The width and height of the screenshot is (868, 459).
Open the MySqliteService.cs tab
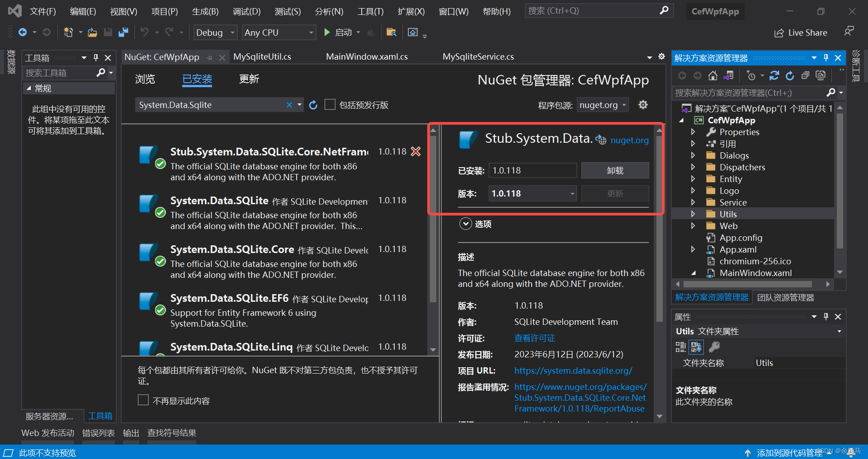478,56
